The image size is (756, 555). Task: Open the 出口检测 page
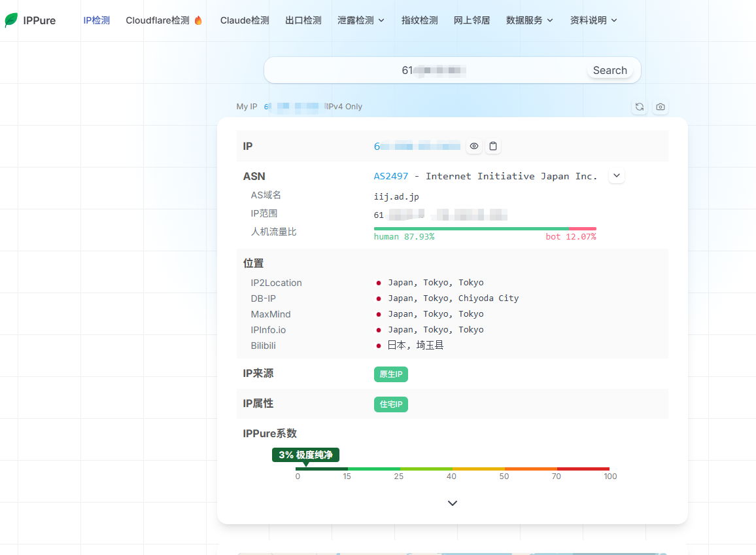click(x=303, y=20)
